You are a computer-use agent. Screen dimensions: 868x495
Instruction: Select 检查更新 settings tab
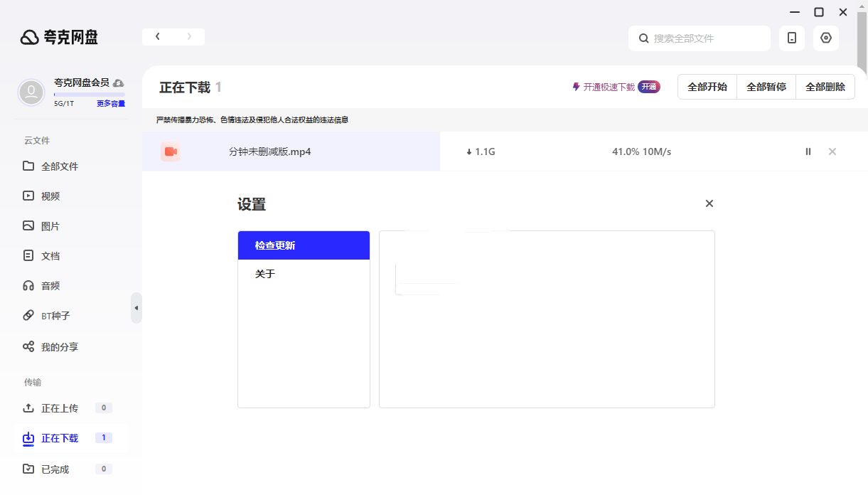304,245
